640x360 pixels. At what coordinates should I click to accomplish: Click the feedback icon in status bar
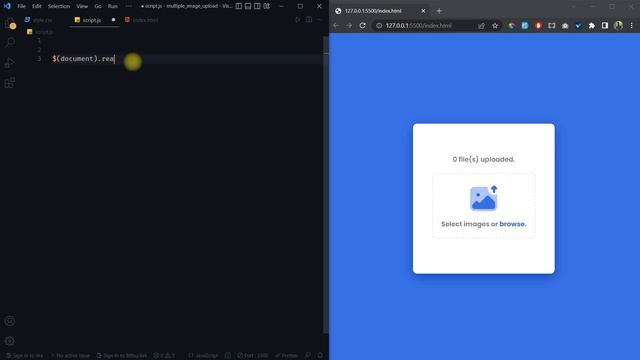tap(308, 356)
